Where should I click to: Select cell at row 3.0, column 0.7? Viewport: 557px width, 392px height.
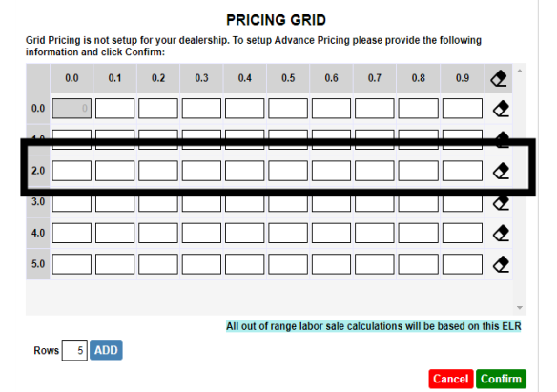(x=375, y=204)
